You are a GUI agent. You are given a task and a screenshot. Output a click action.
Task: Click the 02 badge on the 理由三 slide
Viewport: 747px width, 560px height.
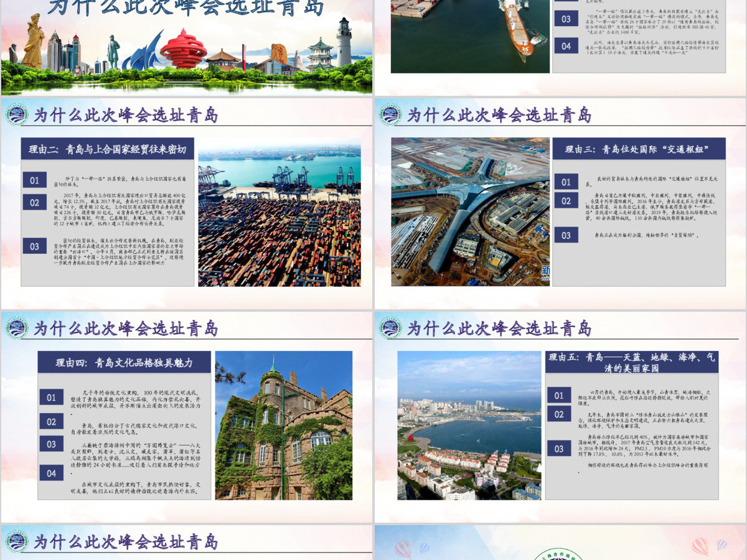pos(566,201)
